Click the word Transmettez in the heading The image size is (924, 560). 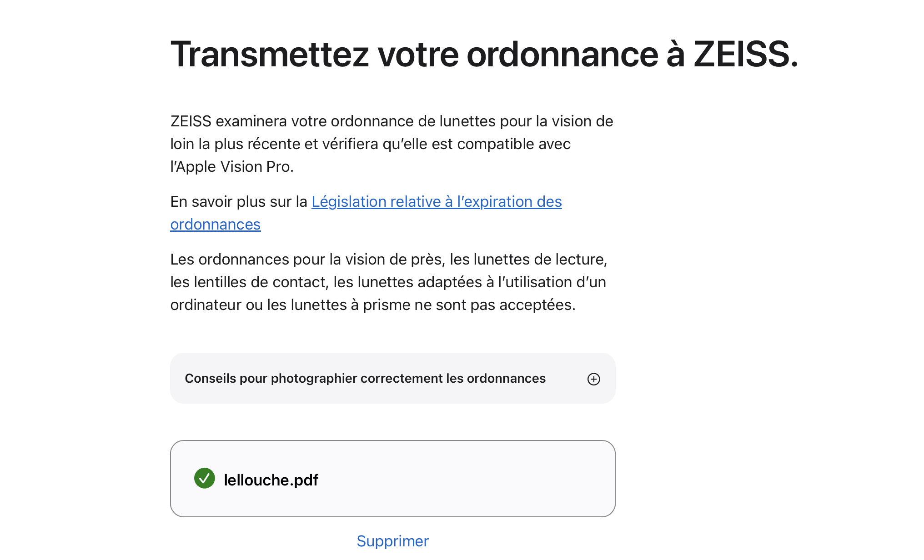click(x=270, y=54)
